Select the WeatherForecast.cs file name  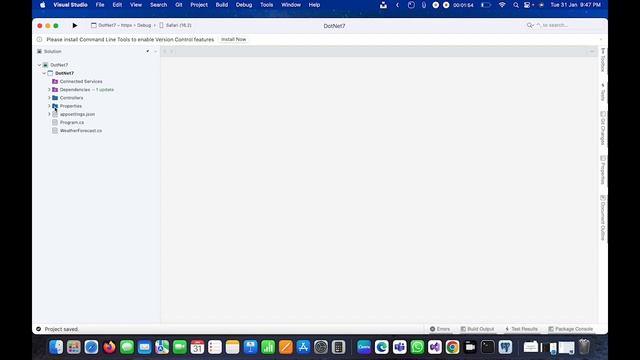81,131
